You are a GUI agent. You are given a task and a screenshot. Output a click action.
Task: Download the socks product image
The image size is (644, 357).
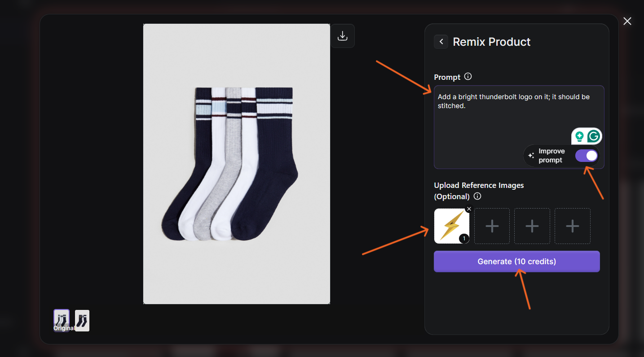click(343, 36)
